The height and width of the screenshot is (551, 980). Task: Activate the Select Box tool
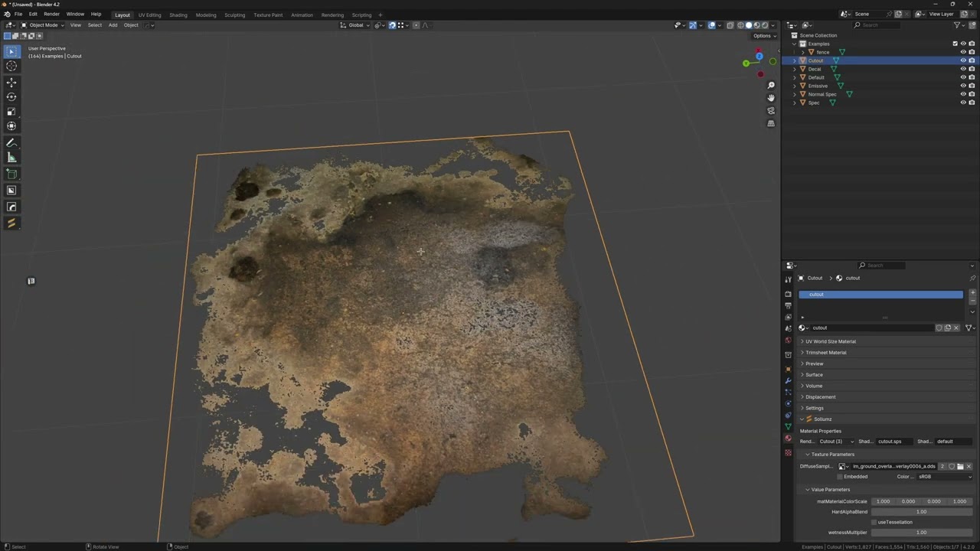tap(11, 51)
